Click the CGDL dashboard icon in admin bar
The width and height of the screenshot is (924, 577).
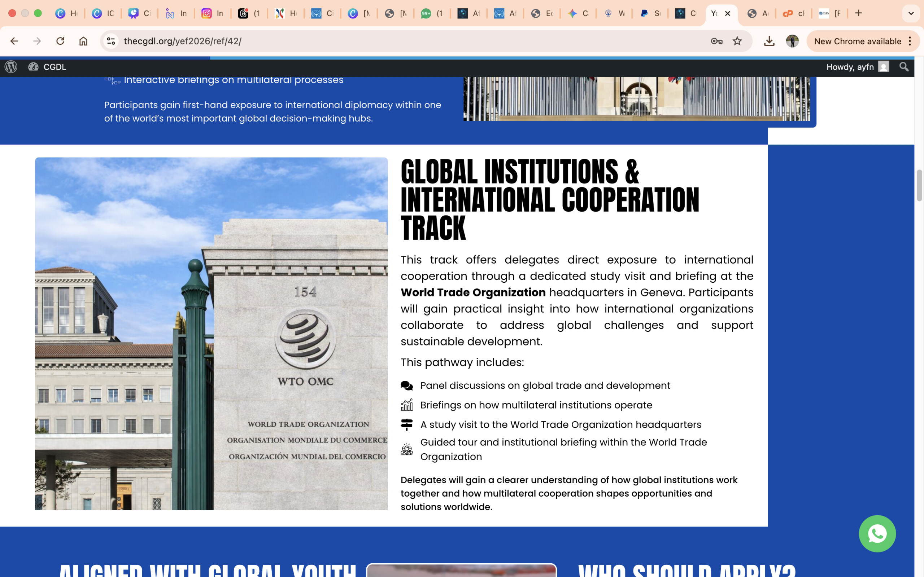tap(34, 67)
